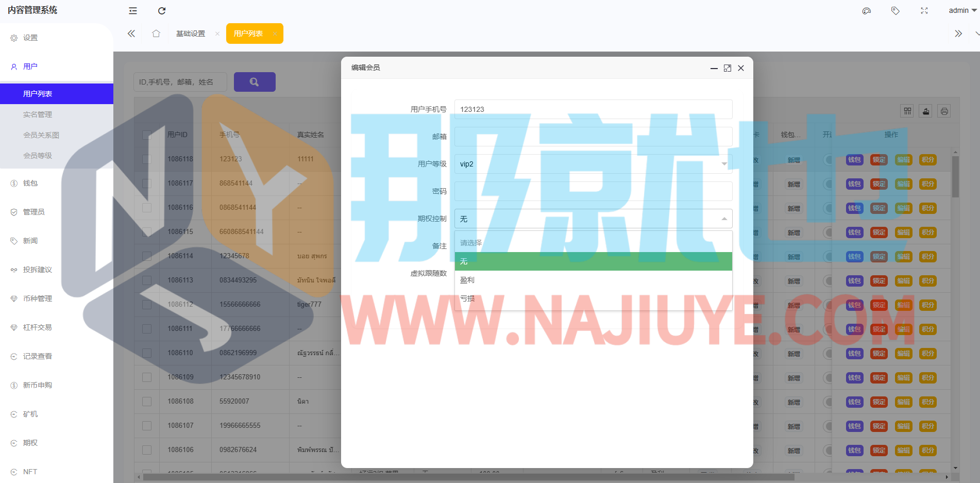Open the 用户等级 vip2 dropdown
The image size is (980, 483).
point(593,164)
